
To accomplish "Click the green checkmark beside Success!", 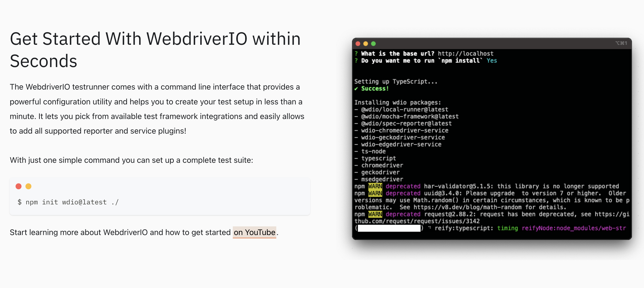I will [357, 88].
